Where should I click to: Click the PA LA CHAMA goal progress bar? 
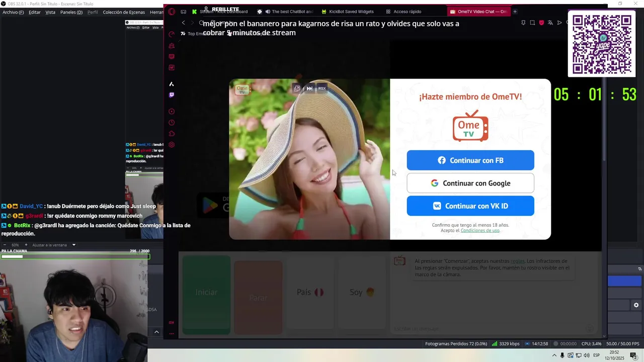coord(75,256)
